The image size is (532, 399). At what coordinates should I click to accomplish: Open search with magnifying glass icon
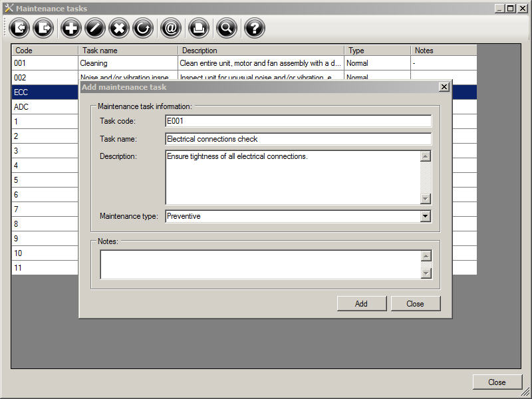[226, 28]
